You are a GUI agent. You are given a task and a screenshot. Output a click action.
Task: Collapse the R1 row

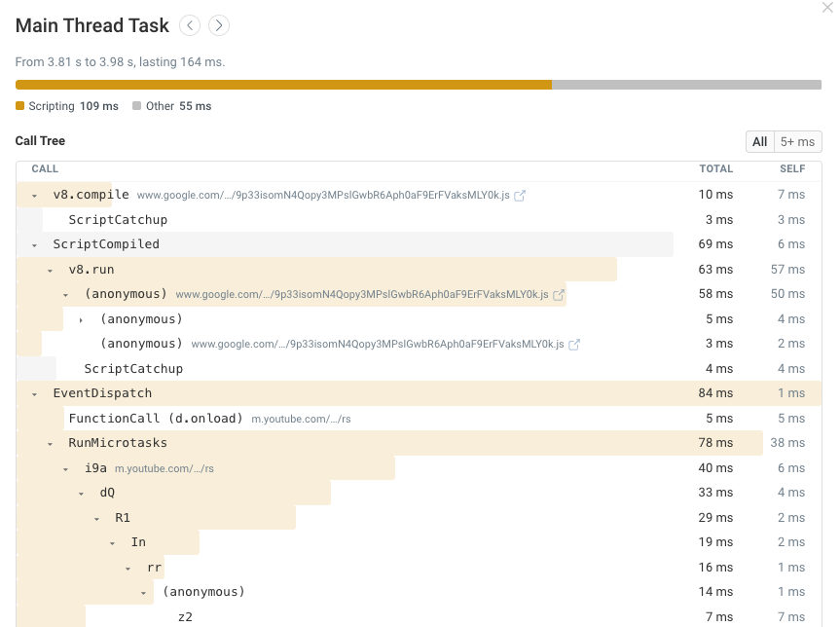coord(96,519)
